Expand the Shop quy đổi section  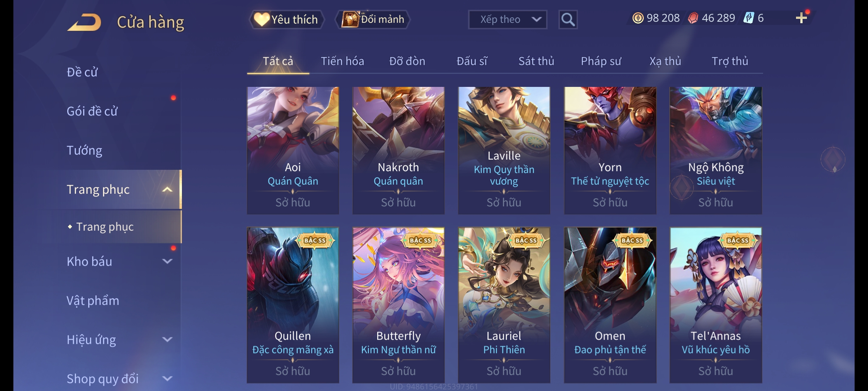pyautogui.click(x=167, y=379)
